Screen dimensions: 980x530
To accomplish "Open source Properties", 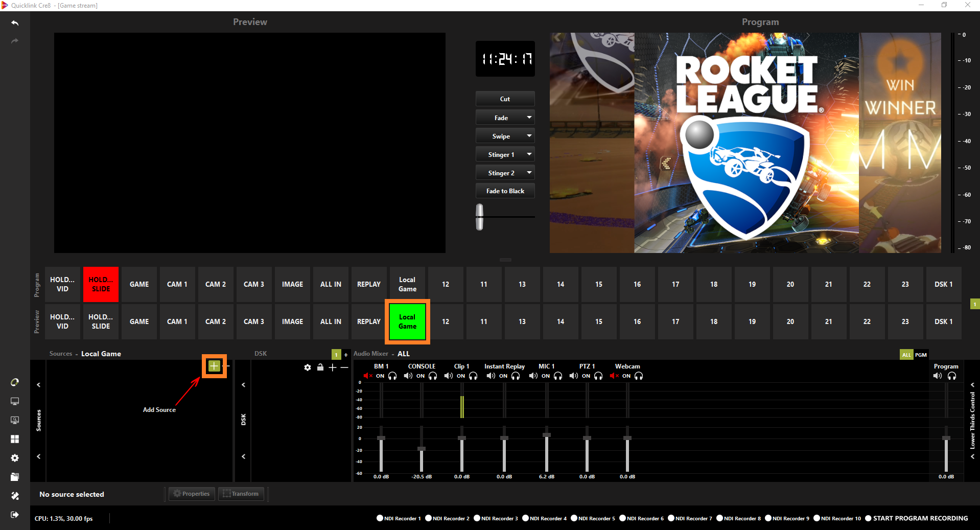I will click(x=192, y=494).
